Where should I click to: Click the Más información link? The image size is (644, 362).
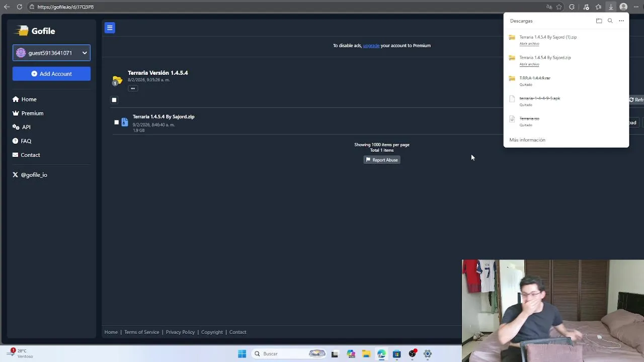coord(527,140)
